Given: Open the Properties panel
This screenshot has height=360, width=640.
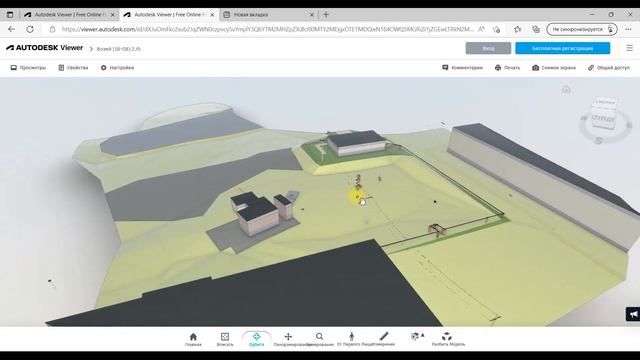Looking at the screenshot, I should point(73,68).
